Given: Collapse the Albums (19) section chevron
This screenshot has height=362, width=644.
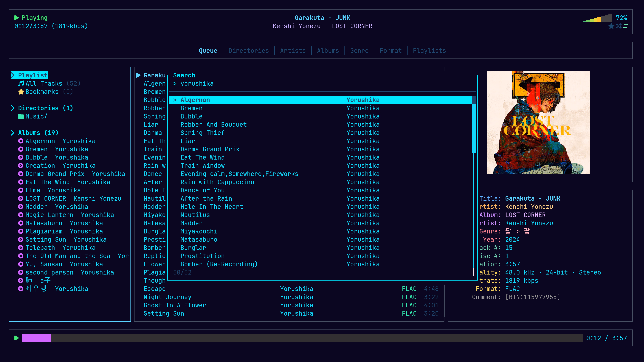Looking at the screenshot, I should pos(13,133).
